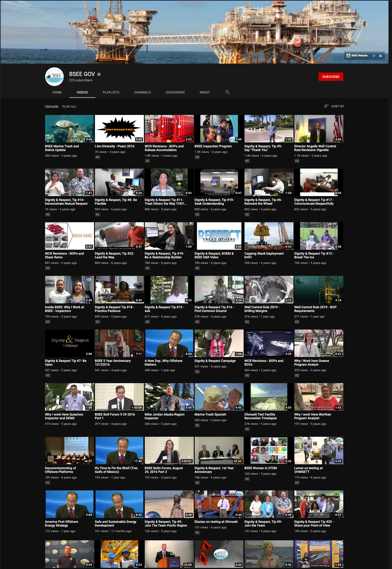Open WCR Revisions BOPs and ROVs thumbnail

click(x=269, y=343)
